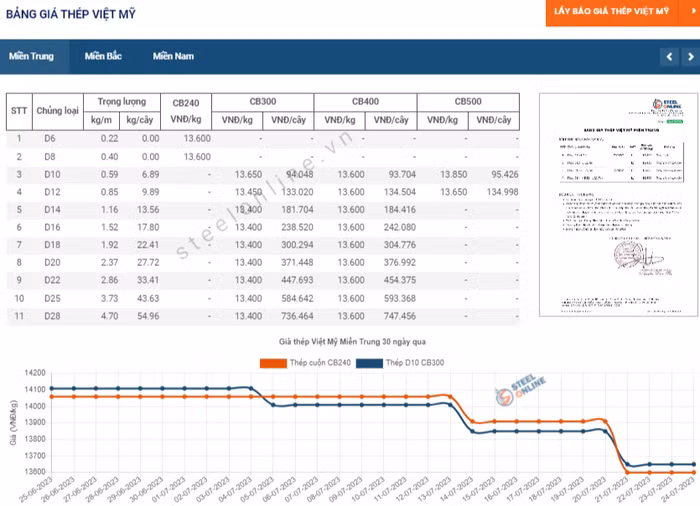Click the chart title Giá thép Việt Mỹ Miền Trung
The image size is (700, 506).
tap(352, 342)
